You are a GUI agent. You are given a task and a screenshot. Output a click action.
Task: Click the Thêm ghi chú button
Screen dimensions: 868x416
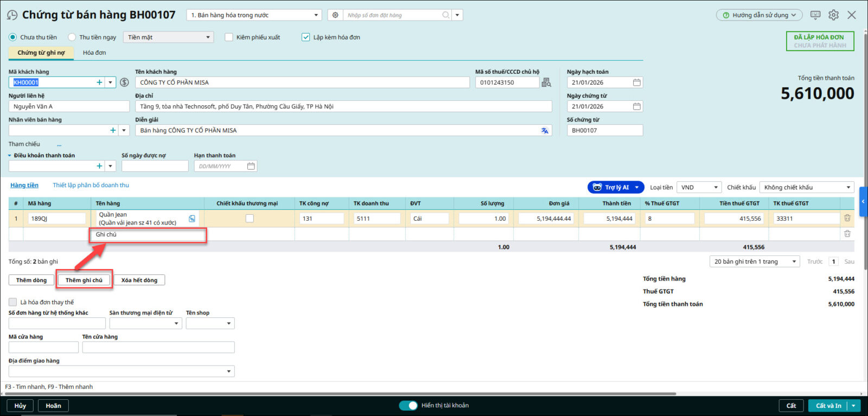[84, 280]
